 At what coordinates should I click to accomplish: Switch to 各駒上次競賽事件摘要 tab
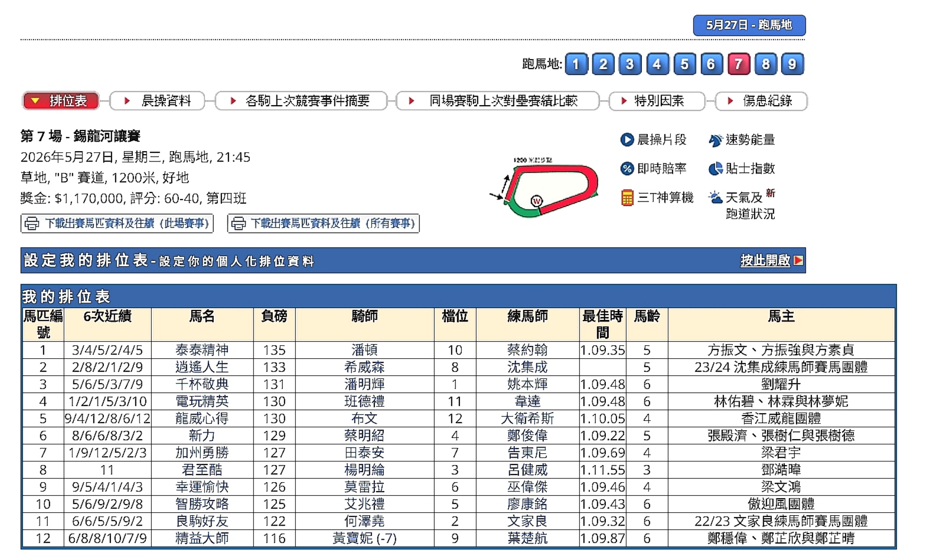301,101
